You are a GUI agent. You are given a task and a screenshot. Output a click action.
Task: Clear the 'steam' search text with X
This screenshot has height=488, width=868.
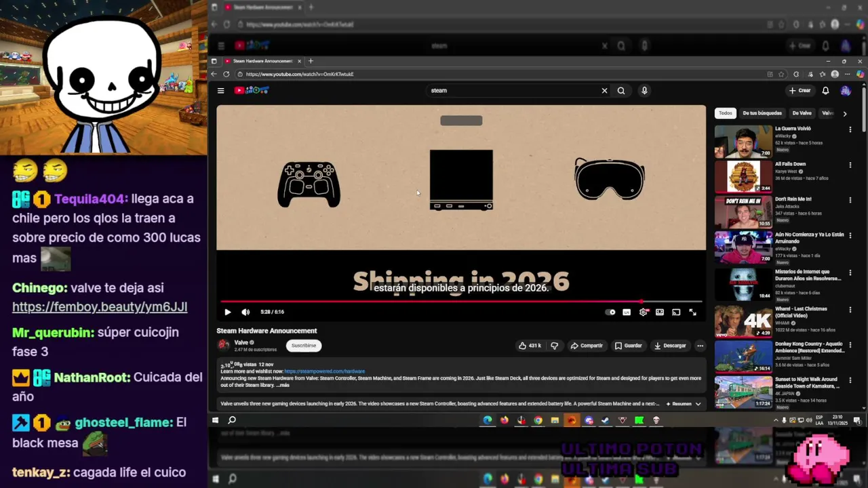[604, 90]
